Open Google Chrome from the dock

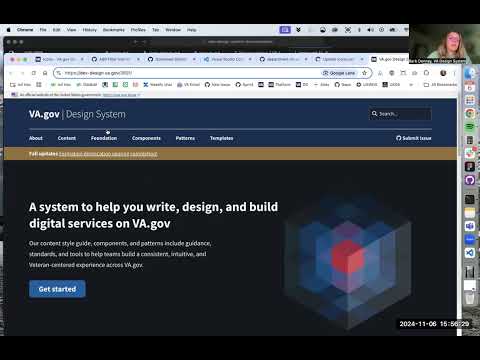click(x=470, y=114)
